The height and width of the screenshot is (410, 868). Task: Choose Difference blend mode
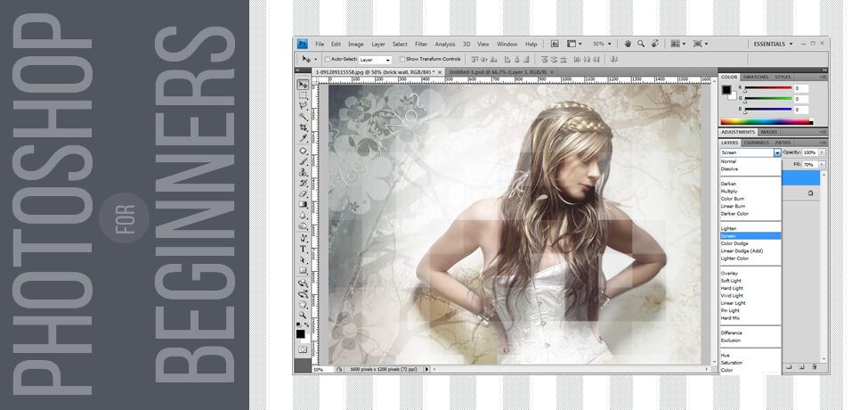pos(731,333)
